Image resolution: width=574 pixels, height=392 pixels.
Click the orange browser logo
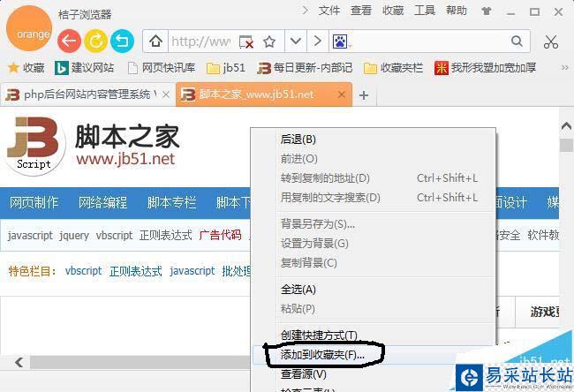[x=29, y=29]
